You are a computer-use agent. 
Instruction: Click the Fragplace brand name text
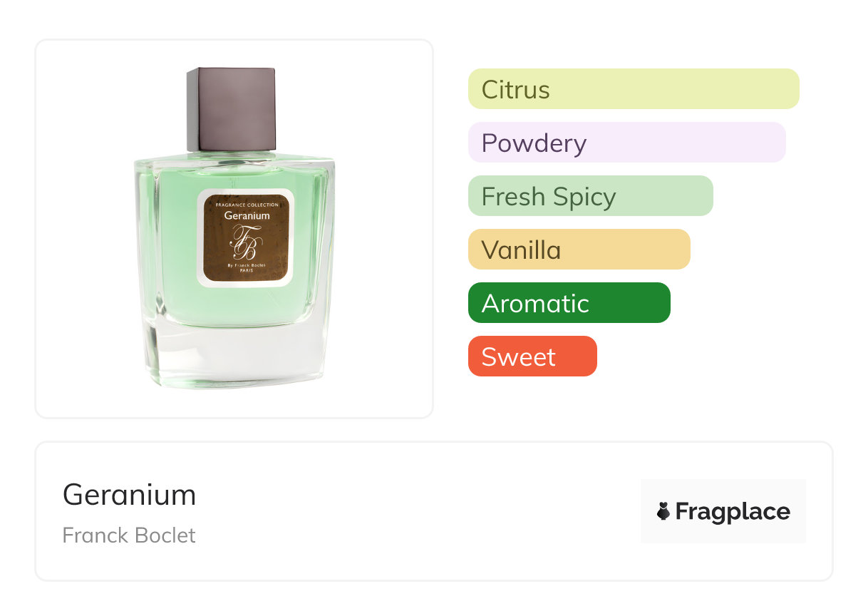[733, 512]
